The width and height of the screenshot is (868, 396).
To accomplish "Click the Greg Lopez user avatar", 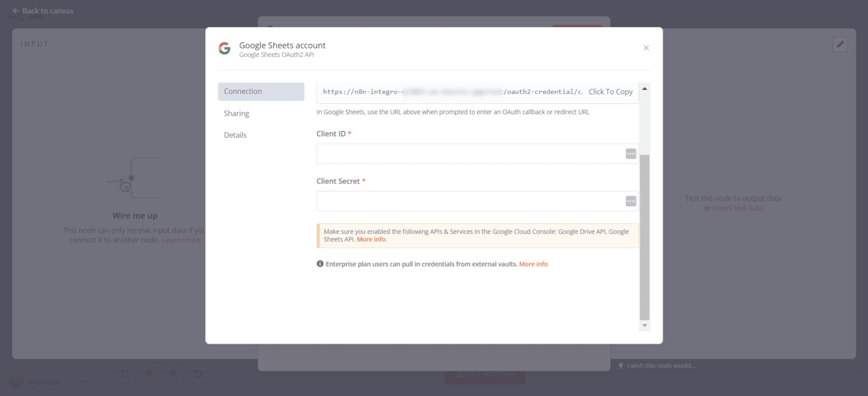I will tap(16, 382).
